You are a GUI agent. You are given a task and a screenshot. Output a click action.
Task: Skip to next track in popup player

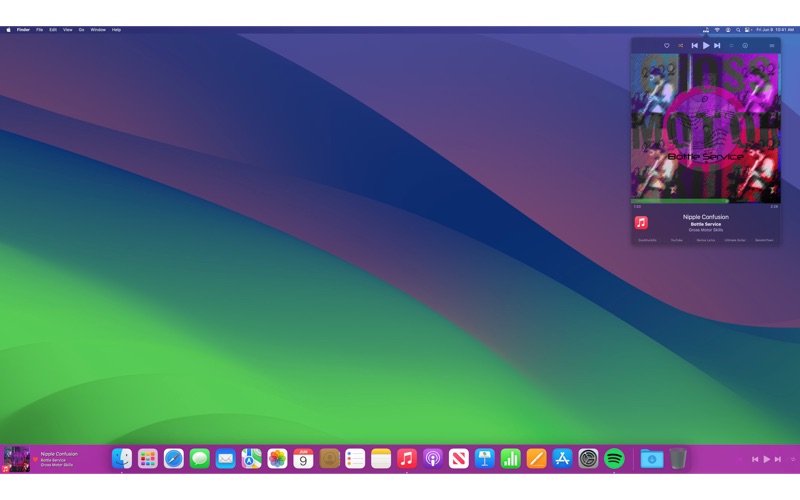(x=717, y=45)
